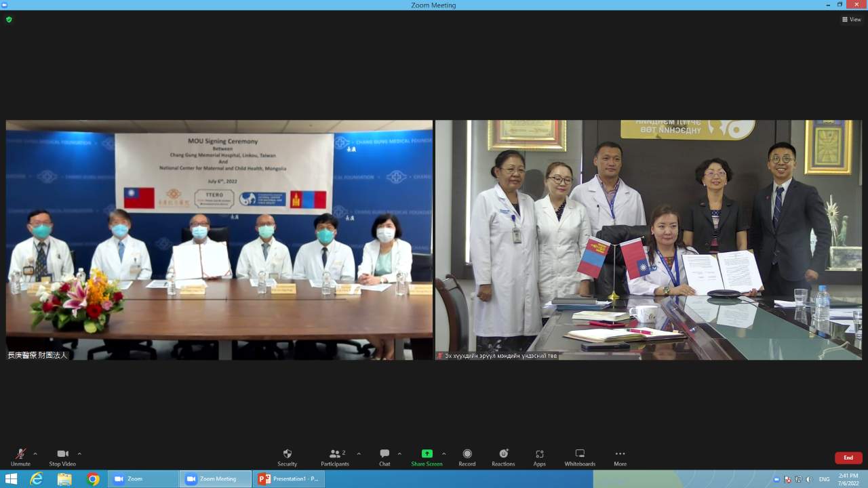Open the Apps panel
Viewport: 868px width, 488px height.
click(539, 457)
